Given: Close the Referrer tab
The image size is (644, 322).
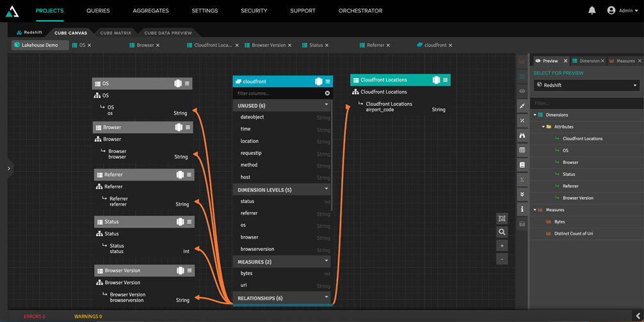Looking at the screenshot, I should click(x=388, y=45).
